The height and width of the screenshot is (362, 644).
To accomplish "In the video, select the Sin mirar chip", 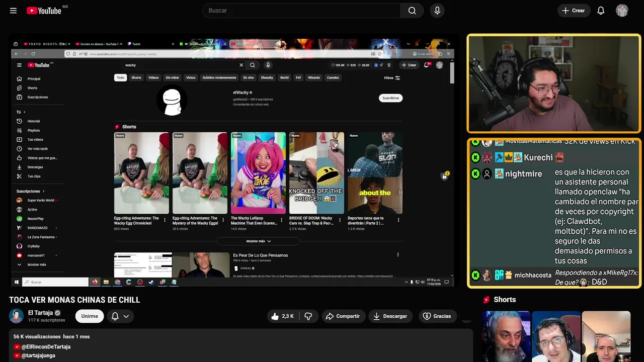I will pyautogui.click(x=172, y=77).
